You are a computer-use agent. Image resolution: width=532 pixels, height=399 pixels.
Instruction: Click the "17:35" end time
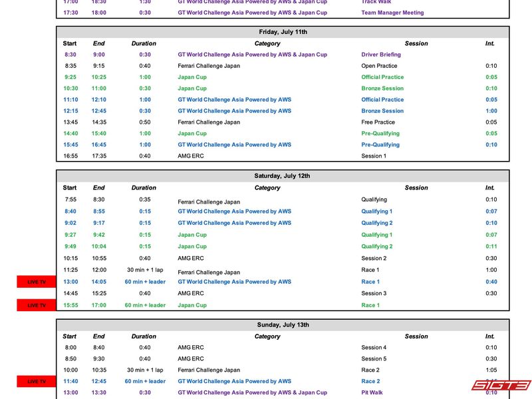point(99,156)
